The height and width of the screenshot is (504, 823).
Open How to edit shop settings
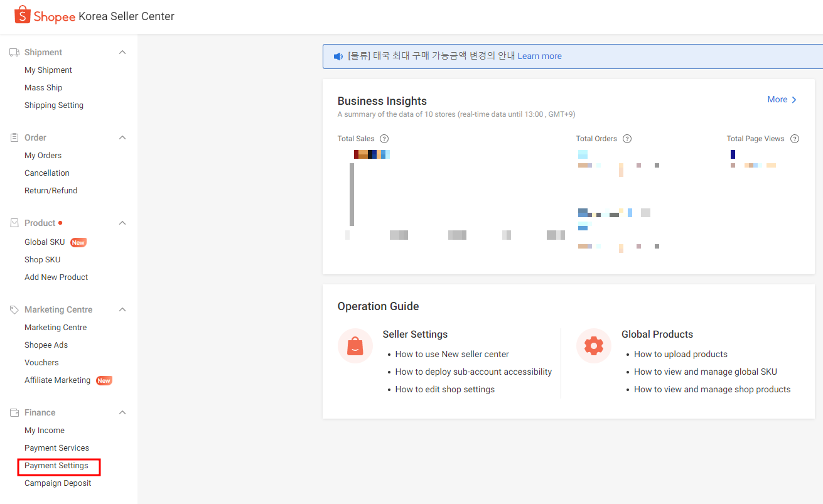point(445,389)
